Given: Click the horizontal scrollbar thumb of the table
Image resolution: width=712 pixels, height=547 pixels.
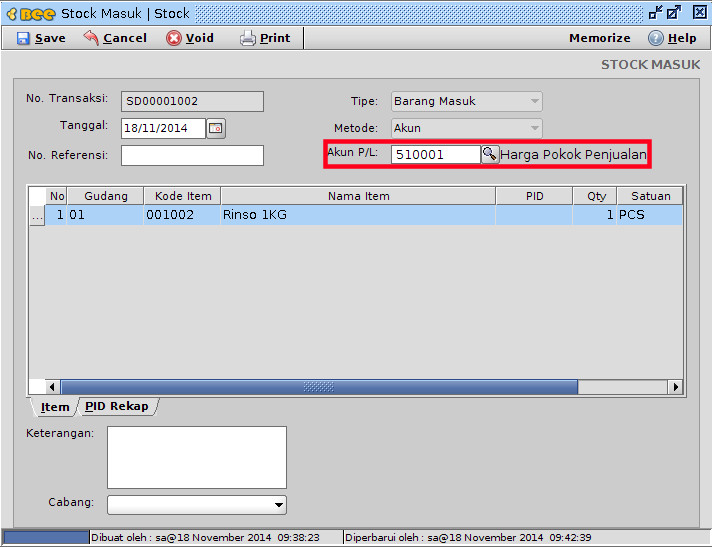Looking at the screenshot, I should click(x=319, y=387).
